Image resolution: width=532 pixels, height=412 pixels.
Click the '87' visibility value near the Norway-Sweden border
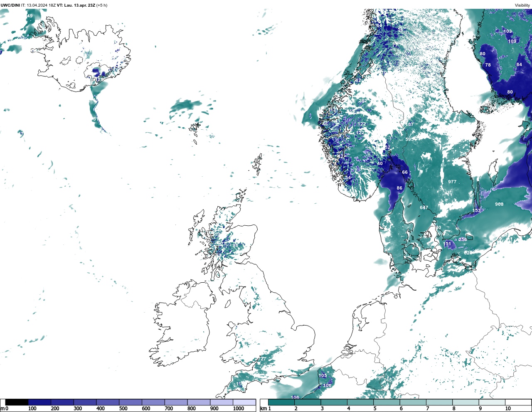tap(411, 124)
